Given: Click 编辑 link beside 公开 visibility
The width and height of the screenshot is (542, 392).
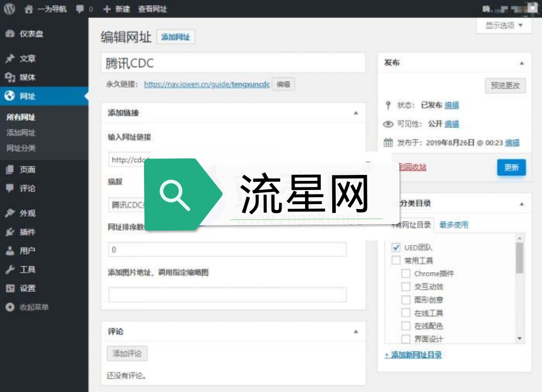Looking at the screenshot, I should coord(452,124).
